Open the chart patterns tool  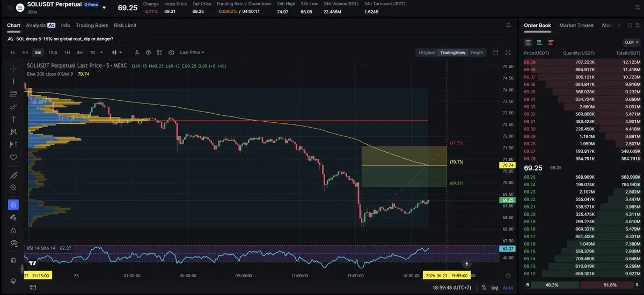coord(13,132)
